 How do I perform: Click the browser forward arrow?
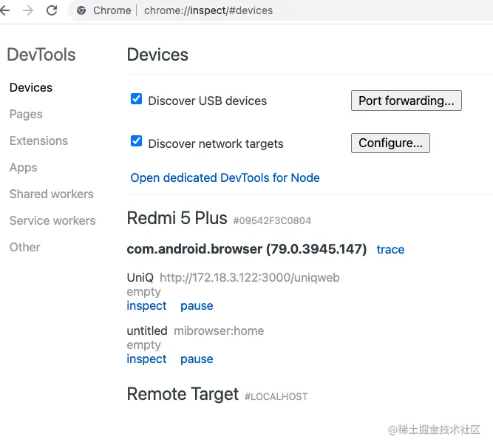(x=28, y=10)
